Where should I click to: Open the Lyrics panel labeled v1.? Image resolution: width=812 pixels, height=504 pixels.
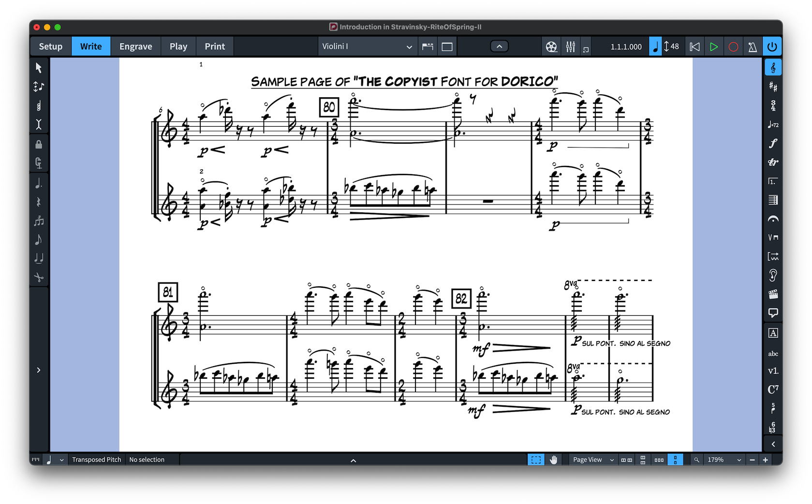point(773,371)
